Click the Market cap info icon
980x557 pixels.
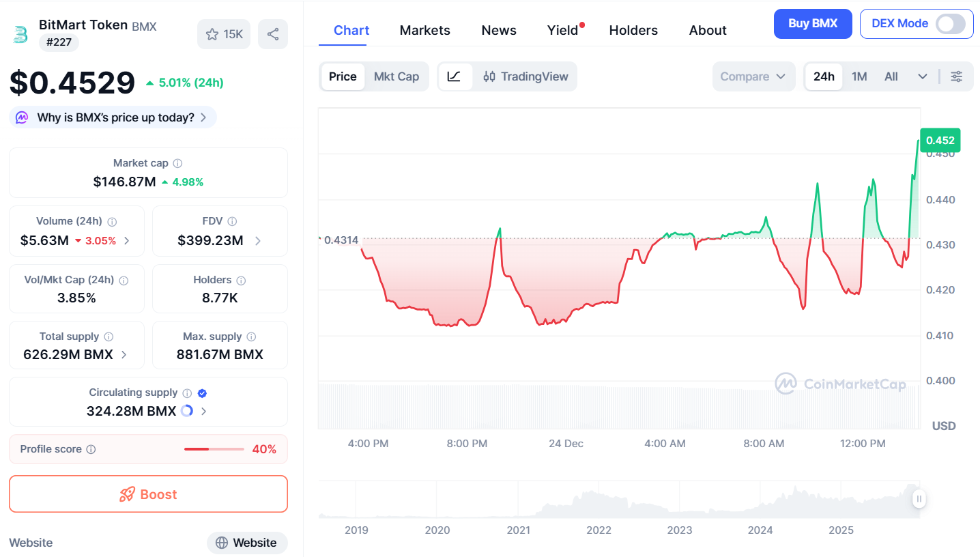(x=177, y=164)
